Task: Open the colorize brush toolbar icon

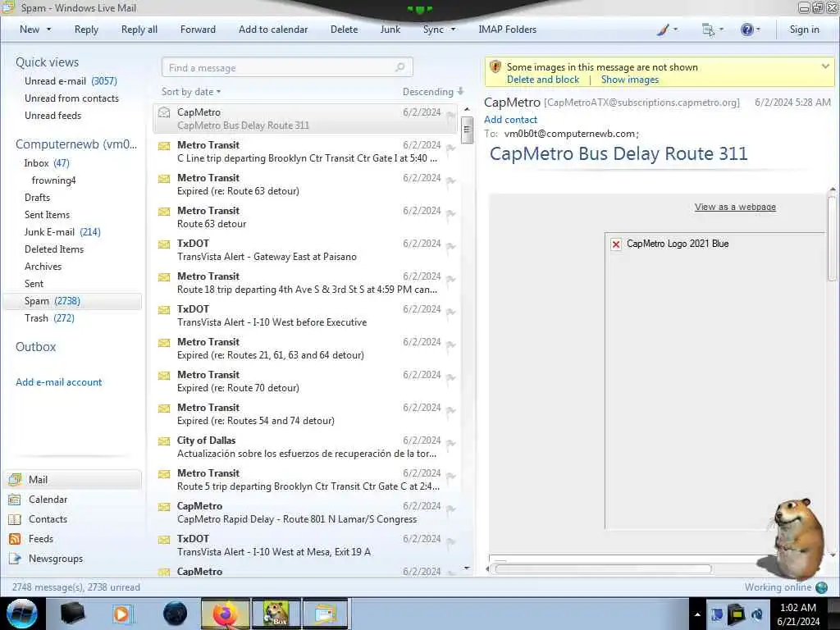Action: click(663, 30)
